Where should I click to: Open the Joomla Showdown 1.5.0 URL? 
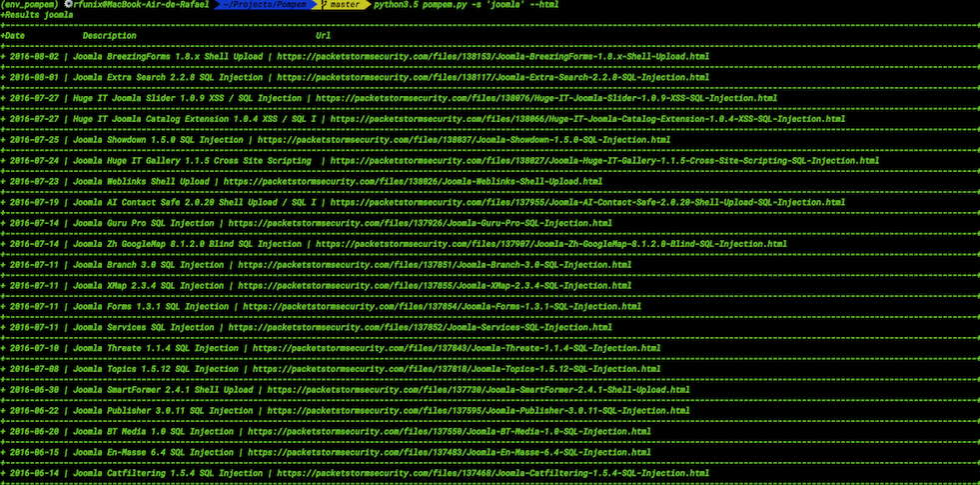pyautogui.click(x=464, y=140)
